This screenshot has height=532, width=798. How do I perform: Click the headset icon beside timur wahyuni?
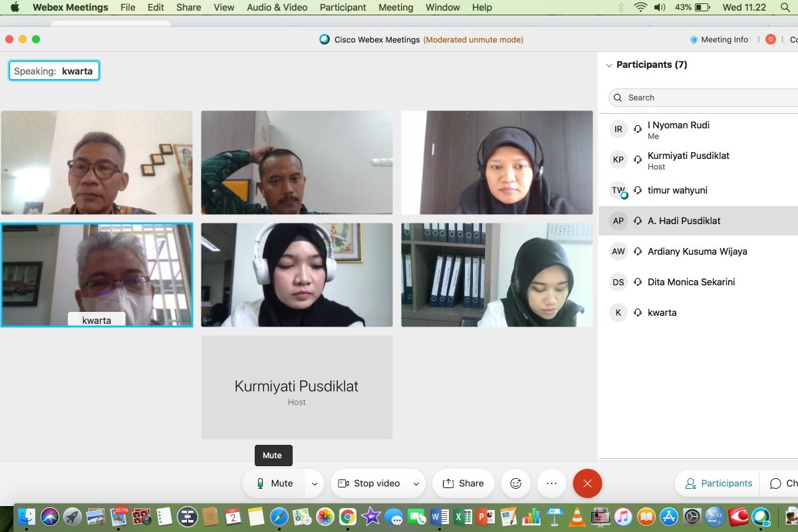(638, 190)
